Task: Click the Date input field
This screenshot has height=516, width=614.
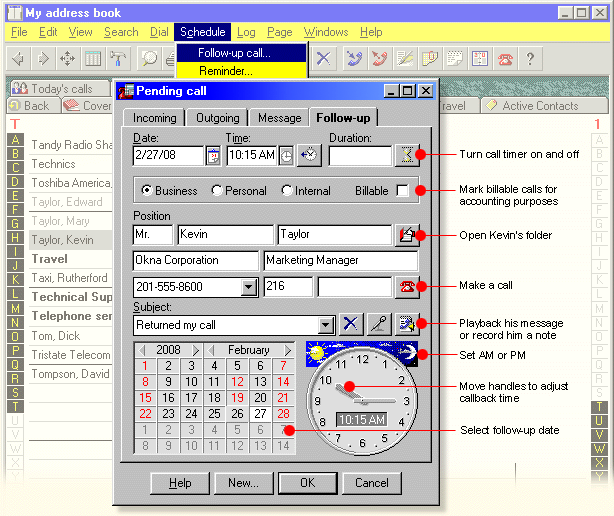Action: pyautogui.click(x=168, y=155)
